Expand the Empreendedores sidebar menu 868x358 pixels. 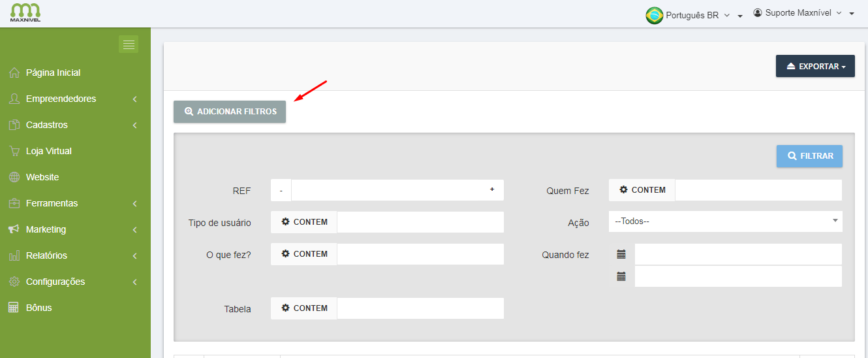click(x=61, y=99)
